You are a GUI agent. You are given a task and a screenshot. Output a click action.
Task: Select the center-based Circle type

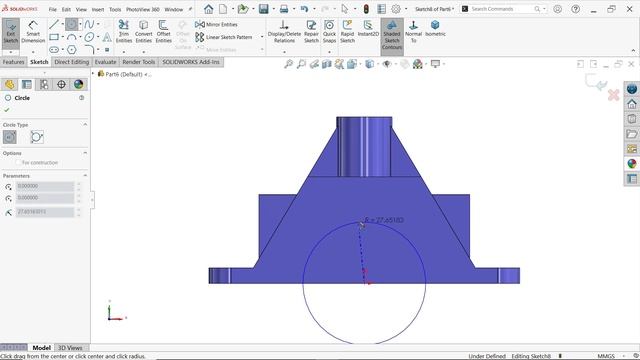(10, 137)
